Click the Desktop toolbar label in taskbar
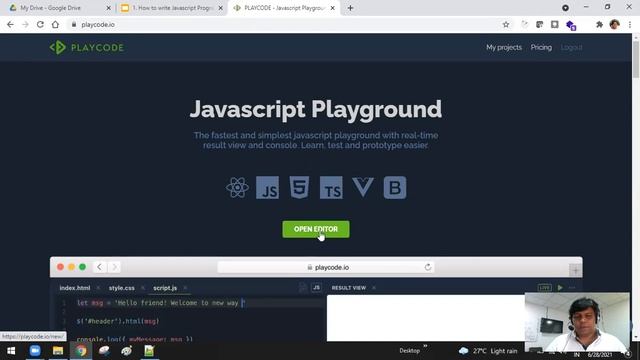640x360 pixels. coord(409,351)
